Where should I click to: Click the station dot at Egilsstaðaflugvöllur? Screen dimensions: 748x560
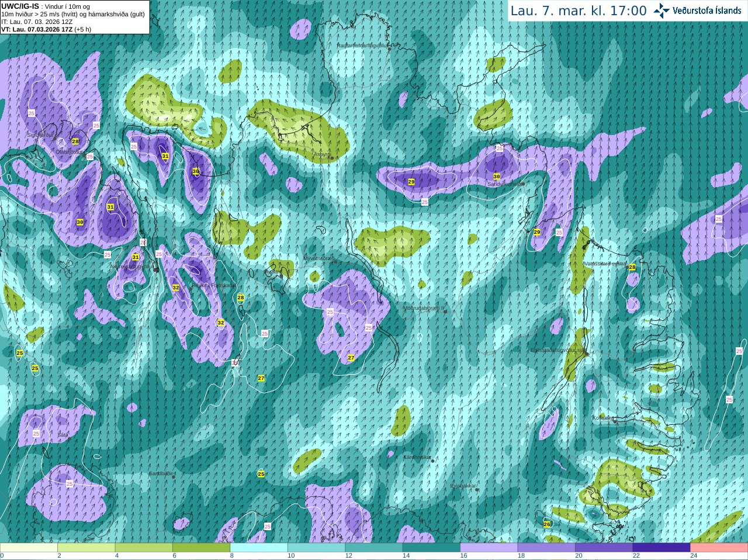pos(587,354)
